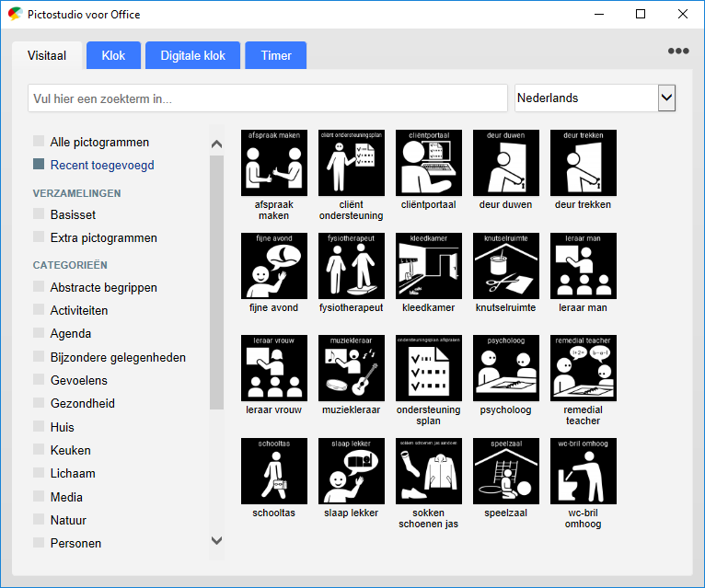Enable the 'Abstracte begrippen' category checkbox
This screenshot has height=588, width=705.
(x=39, y=286)
